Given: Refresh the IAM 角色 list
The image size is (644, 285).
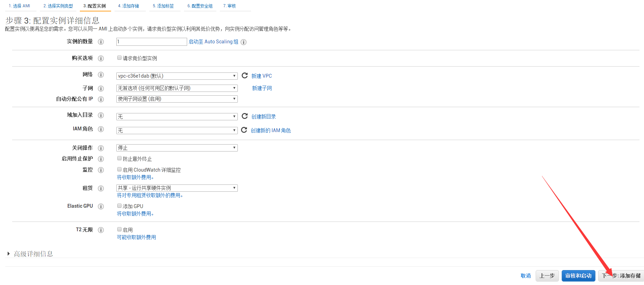Looking at the screenshot, I should [244, 130].
